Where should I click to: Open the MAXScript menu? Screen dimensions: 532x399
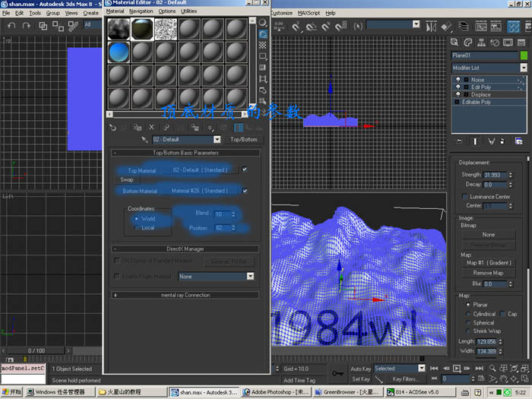(x=309, y=13)
